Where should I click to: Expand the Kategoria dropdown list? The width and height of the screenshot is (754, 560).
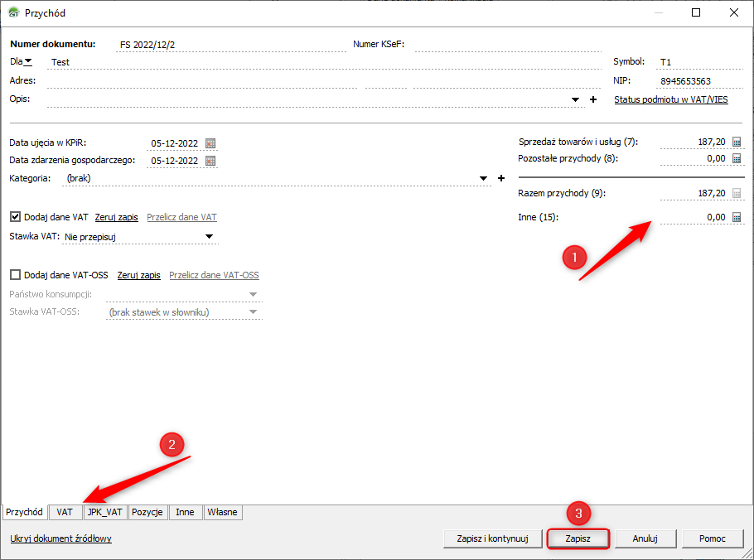tap(483, 178)
